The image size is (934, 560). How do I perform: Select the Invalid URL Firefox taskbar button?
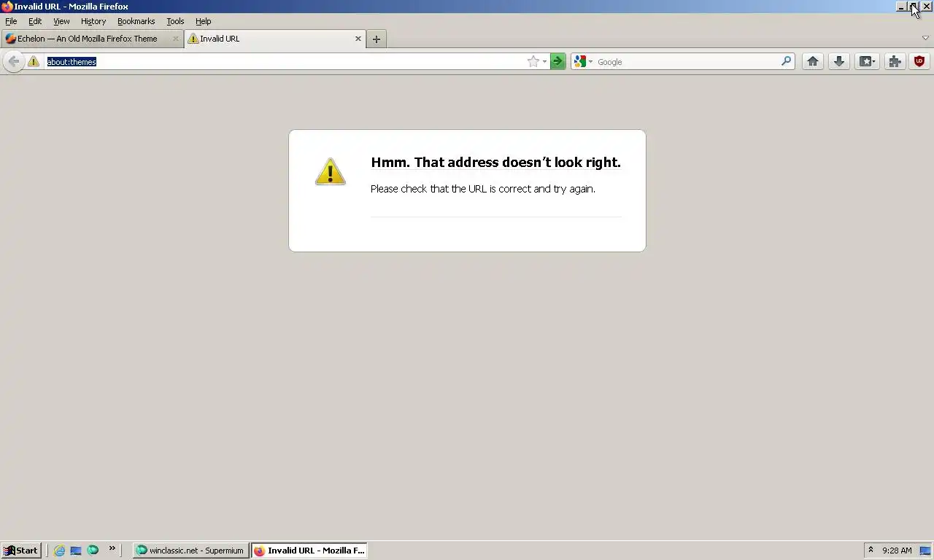pyautogui.click(x=309, y=551)
